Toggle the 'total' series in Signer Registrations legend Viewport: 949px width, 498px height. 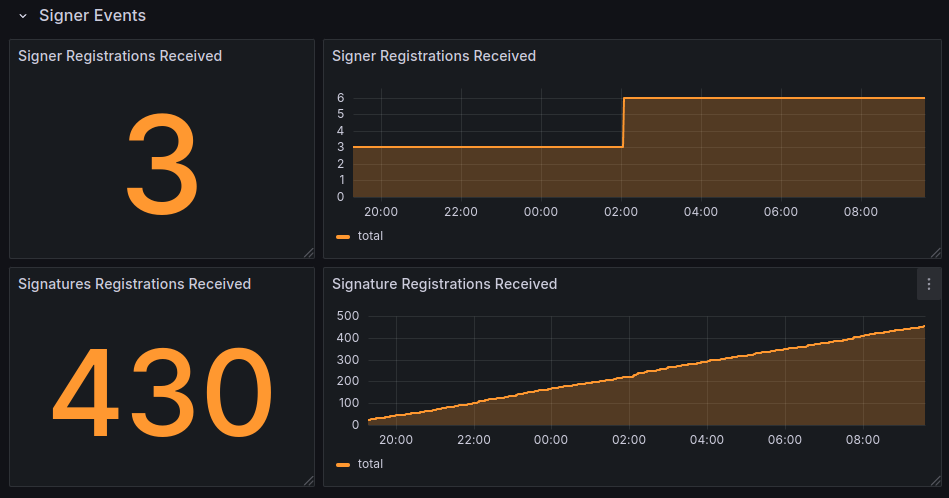point(370,236)
